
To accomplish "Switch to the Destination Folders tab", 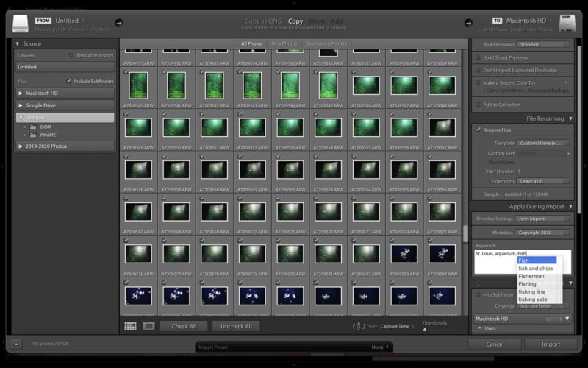I will [x=326, y=44].
